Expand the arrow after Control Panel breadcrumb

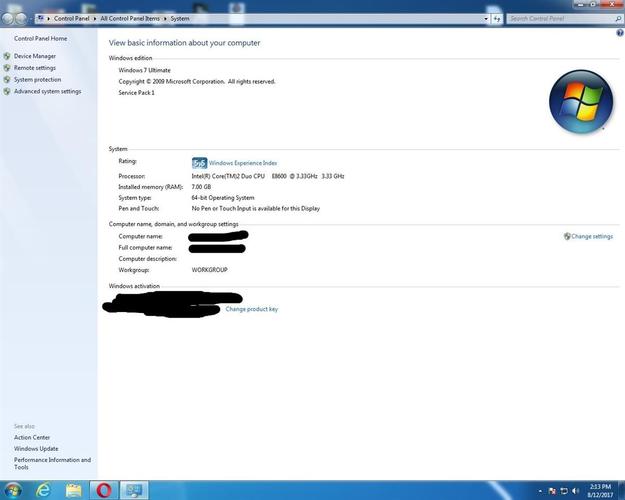point(95,19)
